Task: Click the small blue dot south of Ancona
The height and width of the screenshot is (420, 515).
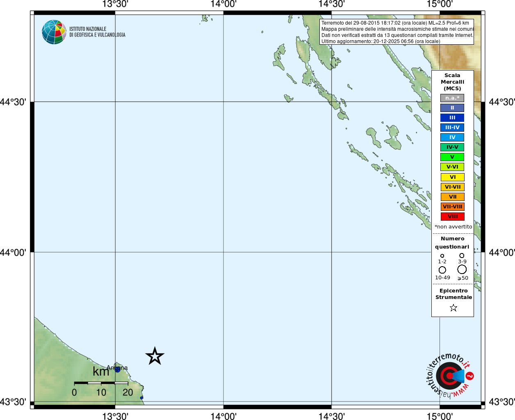Action: tap(141, 398)
